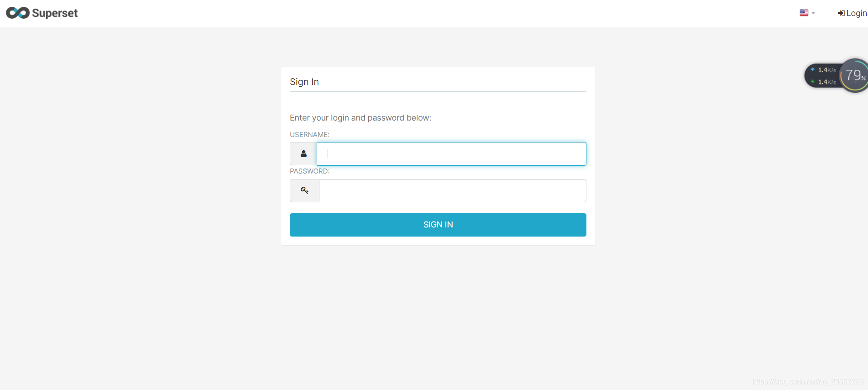Expand the flag dropdown chevron
Image resolution: width=868 pixels, height=390 pixels.
point(812,13)
